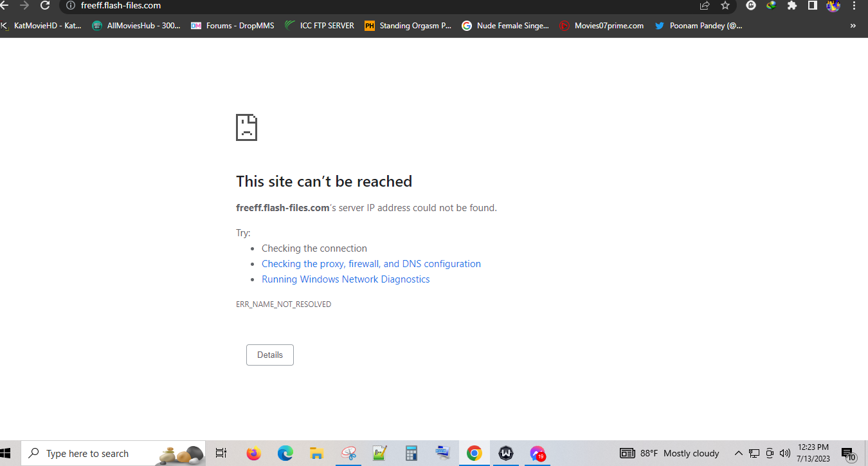868x466 pixels.
Task: Click Running Windows Network Diagnostics link
Action: 345,279
